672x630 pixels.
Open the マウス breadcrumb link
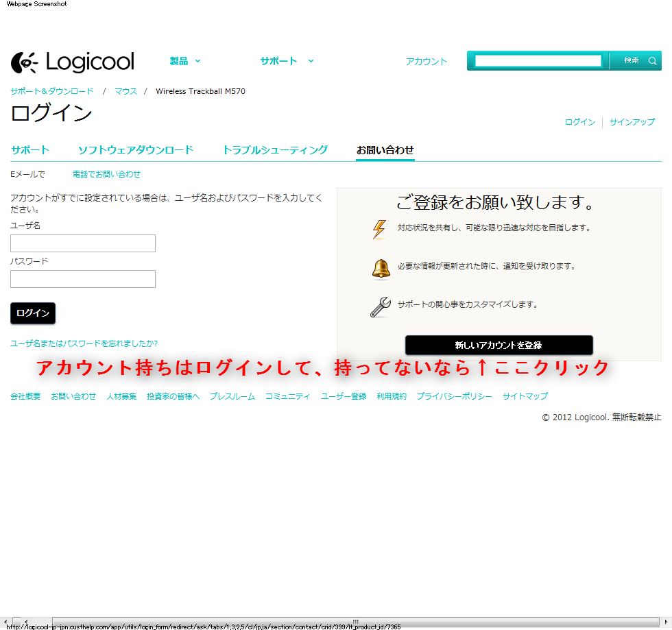pyautogui.click(x=126, y=91)
